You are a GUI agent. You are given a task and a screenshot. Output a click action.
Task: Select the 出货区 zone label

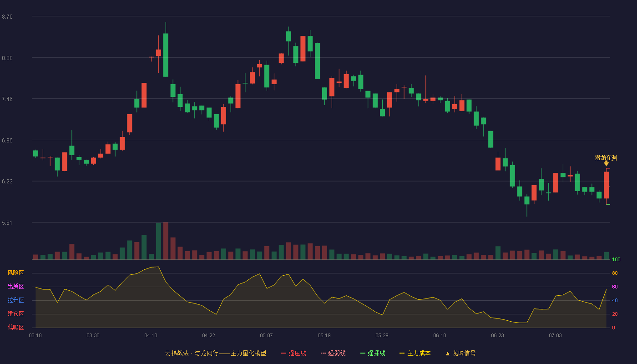coord(15,287)
